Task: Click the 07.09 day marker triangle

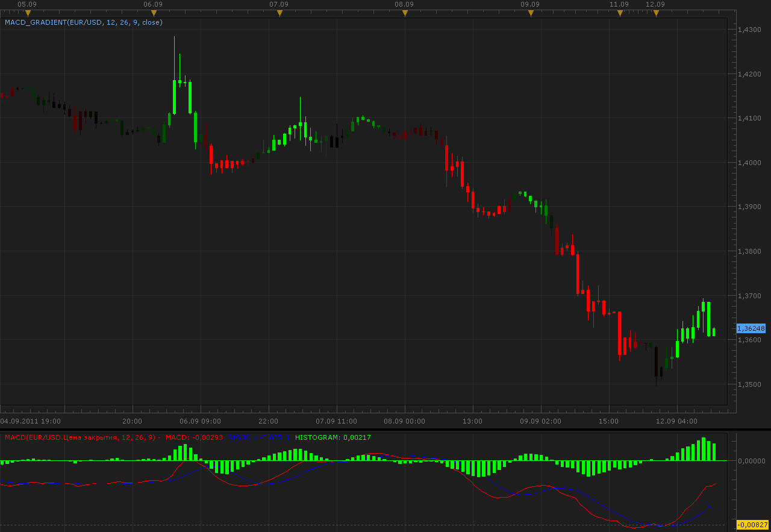Action: pyautogui.click(x=279, y=13)
